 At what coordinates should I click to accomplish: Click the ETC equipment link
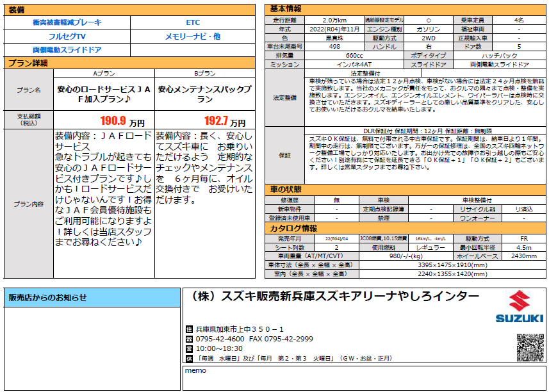[193, 22]
